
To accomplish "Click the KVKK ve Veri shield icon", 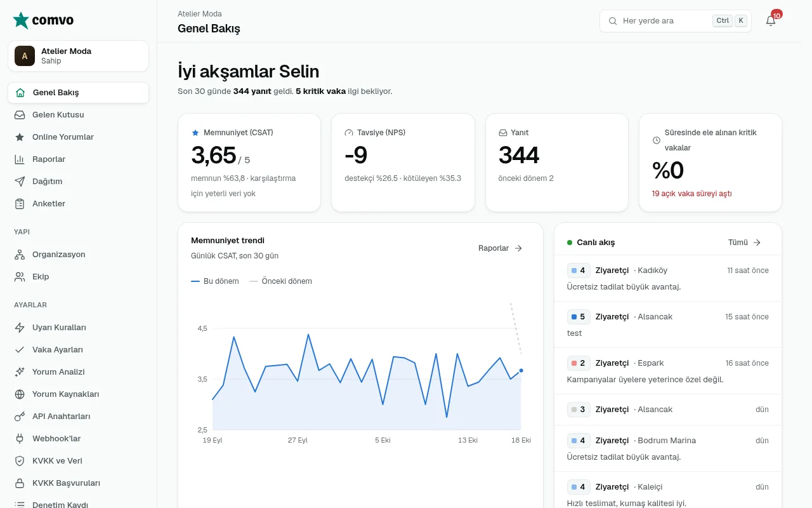I will 20,461.
